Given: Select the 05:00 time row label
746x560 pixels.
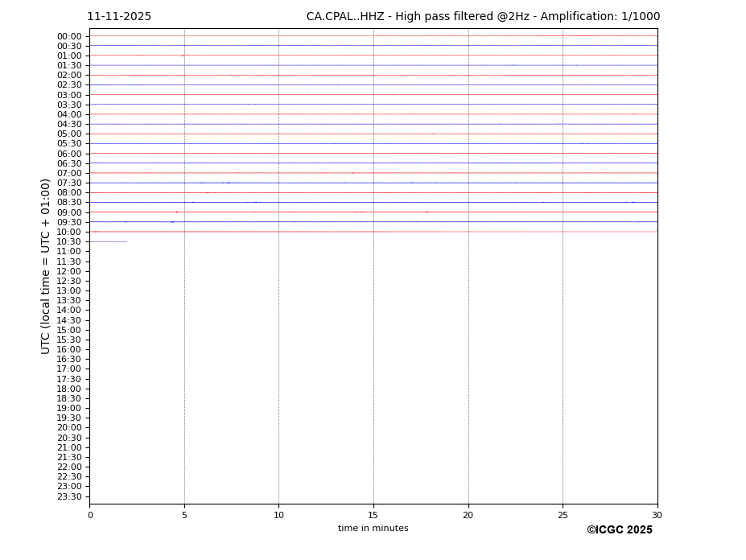Looking at the screenshot, I should (69, 134).
